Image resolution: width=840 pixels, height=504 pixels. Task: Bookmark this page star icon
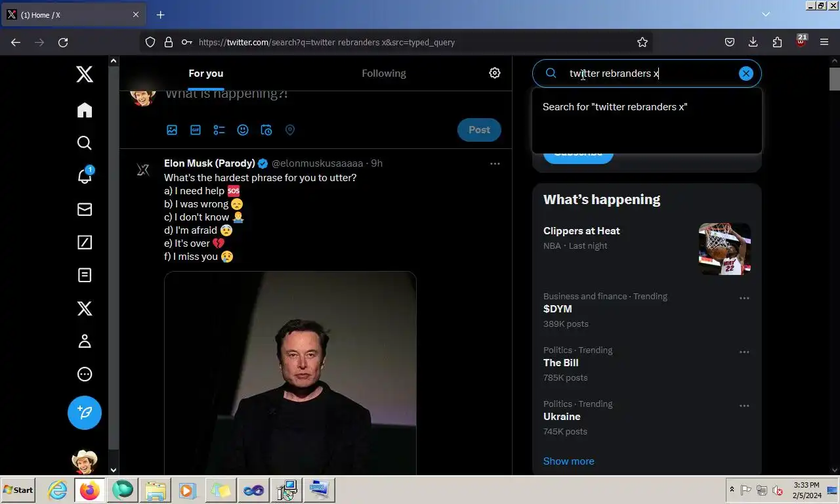642,42
